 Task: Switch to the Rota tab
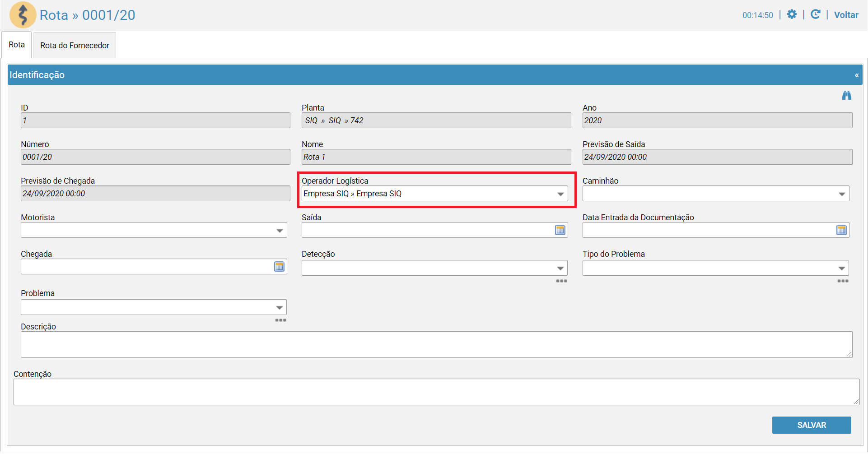click(x=17, y=45)
